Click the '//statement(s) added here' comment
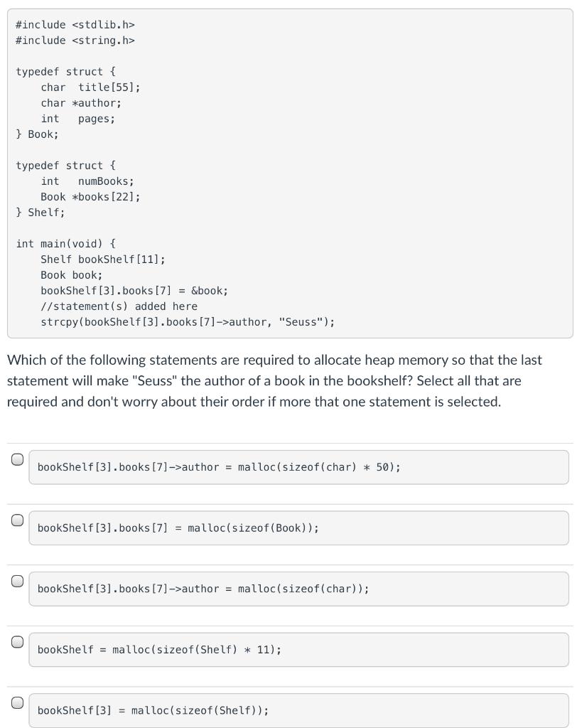Viewport: 577px width, 728px height. 119,306
